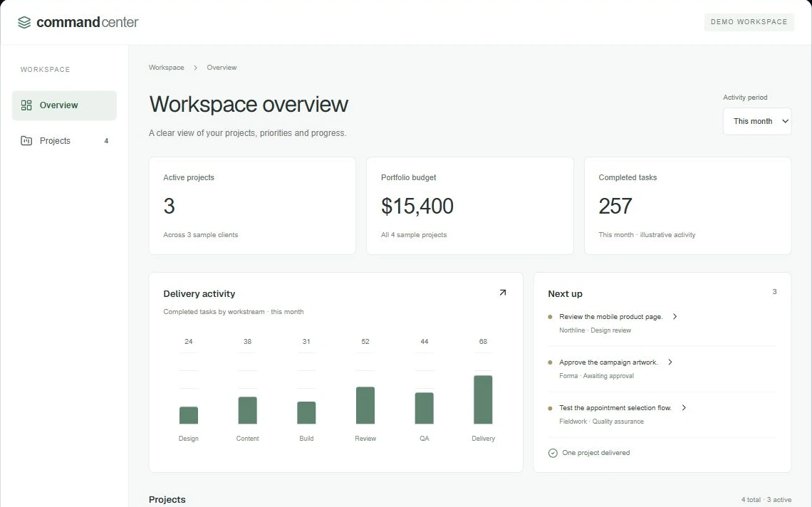
Task: Click 'Forma · Awaiting approval' subtitle
Action: (x=597, y=376)
